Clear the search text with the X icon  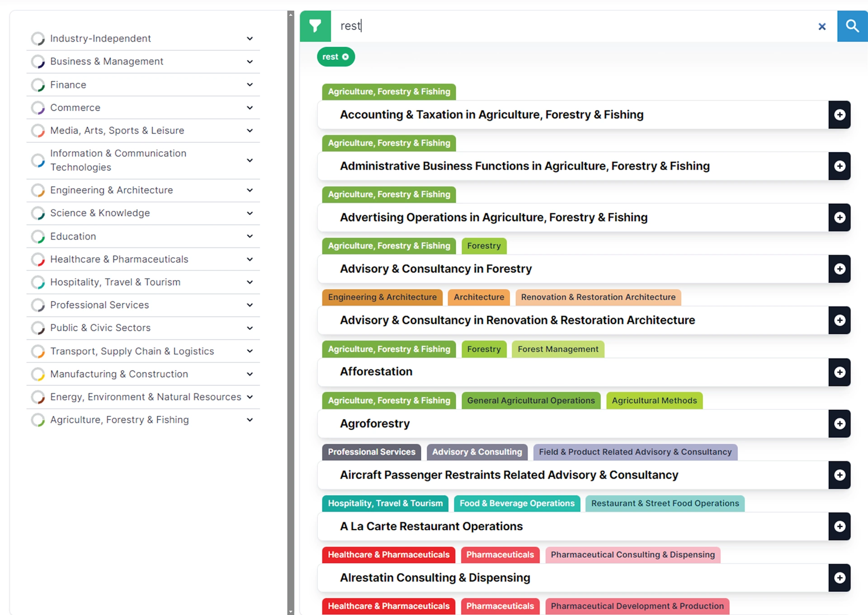(822, 27)
